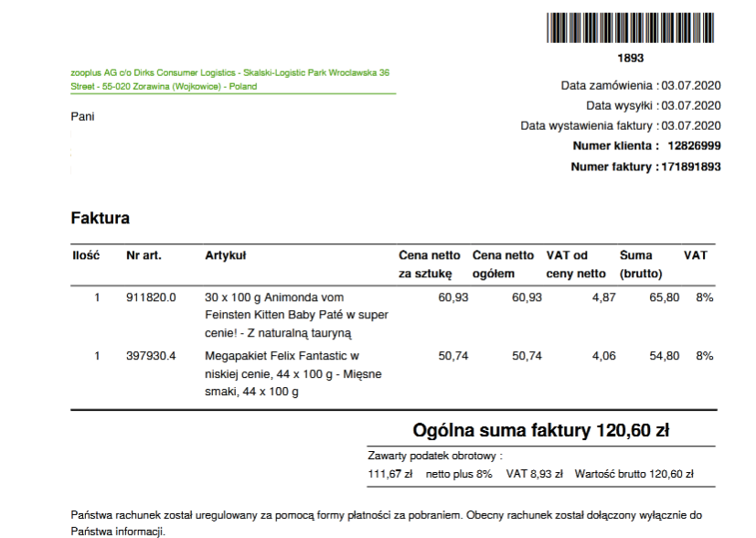The image size is (756, 538).
Task: Click the Pani salutation text
Action: pyautogui.click(x=82, y=116)
